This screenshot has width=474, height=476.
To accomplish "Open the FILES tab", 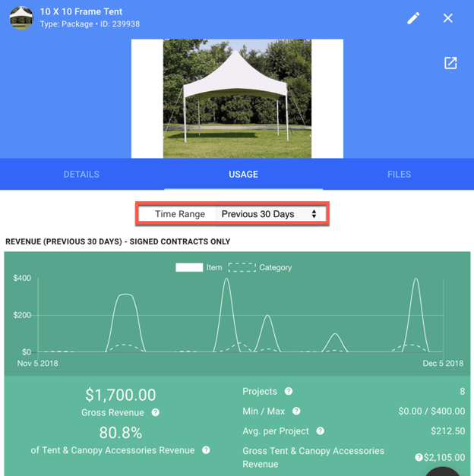I will coord(400,175).
